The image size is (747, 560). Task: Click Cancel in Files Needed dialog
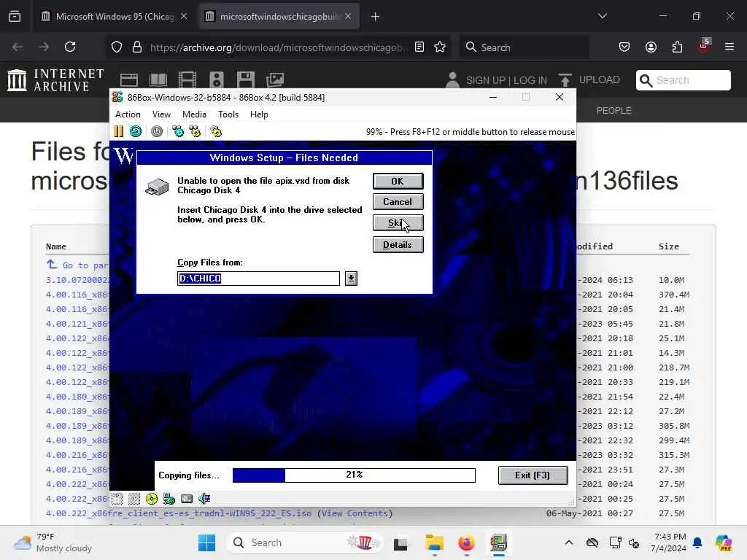[398, 202]
